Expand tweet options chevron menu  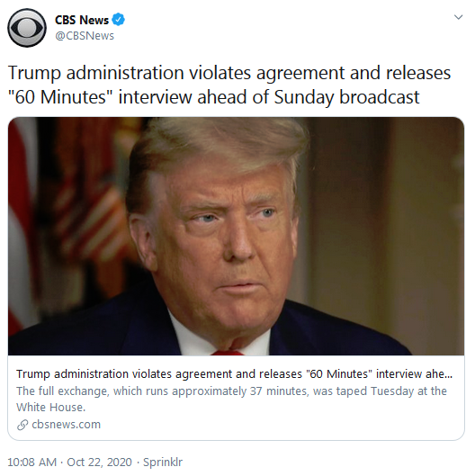click(x=458, y=17)
